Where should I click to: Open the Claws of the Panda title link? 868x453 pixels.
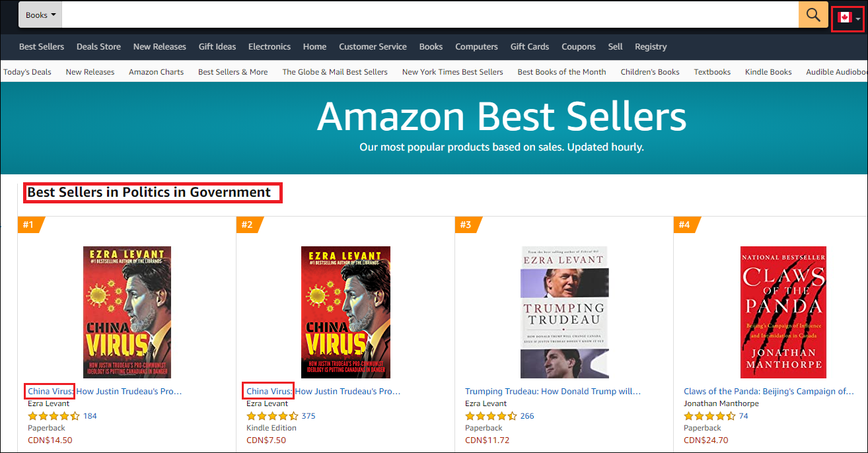[769, 392]
